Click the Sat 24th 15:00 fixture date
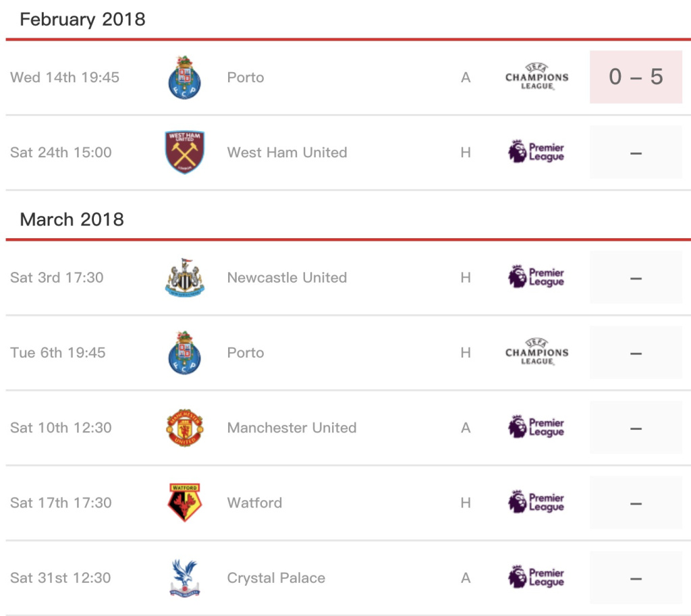Viewport: 691px width, 616px height. (61, 152)
